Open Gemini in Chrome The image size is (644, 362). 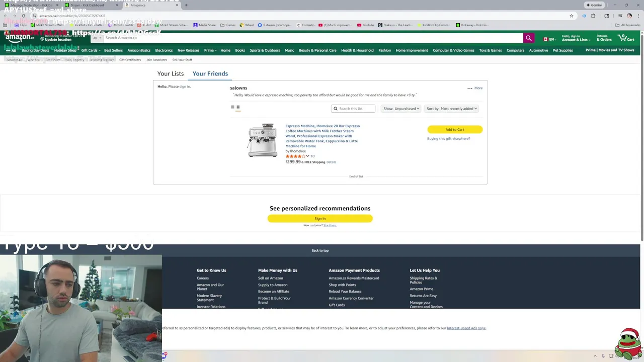[x=594, y=5]
